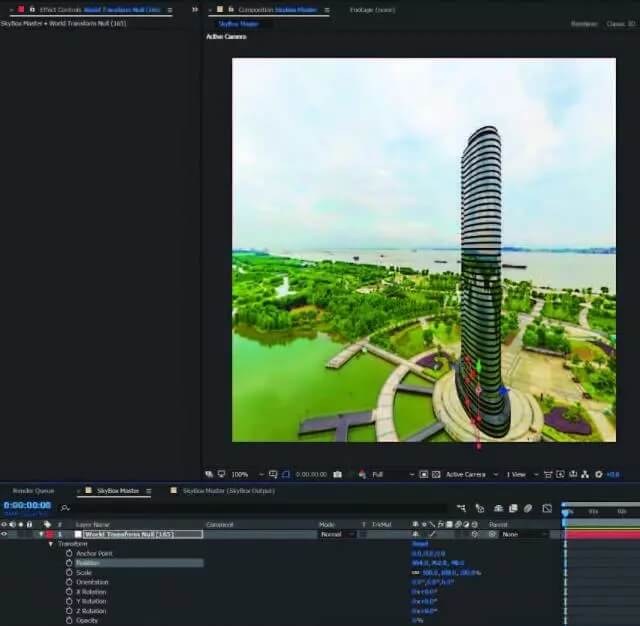Switch to the Render Queue tab
Viewport: 640px width, 626px height.
(33, 491)
